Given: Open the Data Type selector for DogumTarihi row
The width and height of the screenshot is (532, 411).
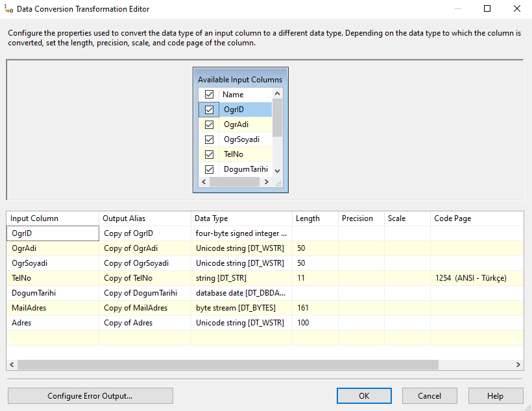Looking at the screenshot, I should pos(241,292).
